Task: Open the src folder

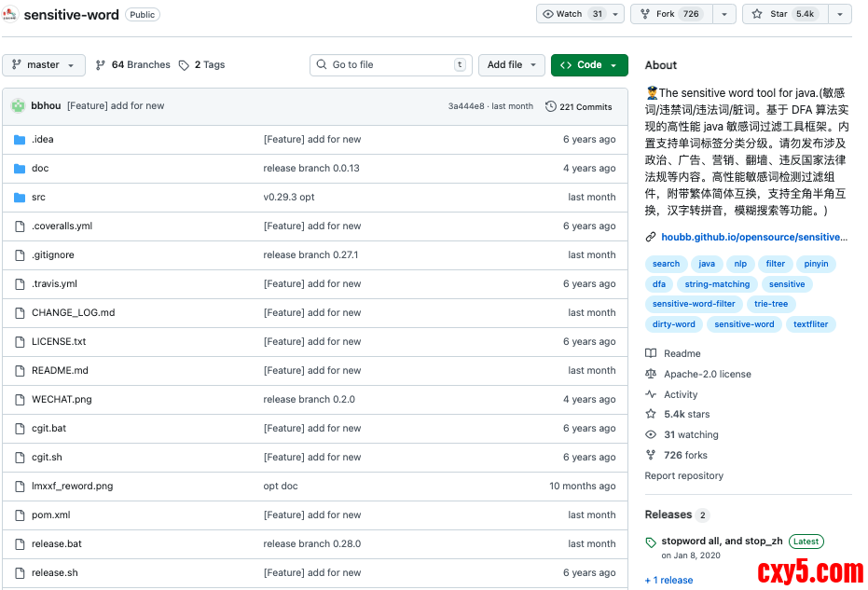Action: point(38,198)
